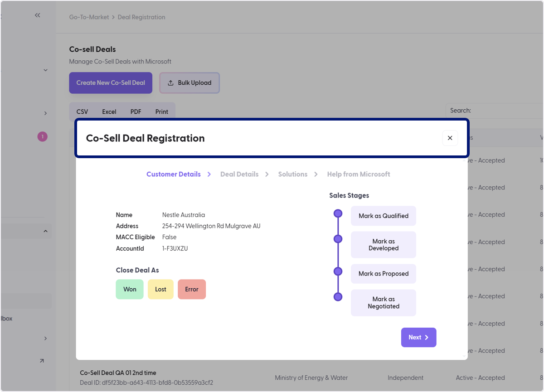Mark deal as Negotiated
Viewport: 544px width, 392px height.
384,303
